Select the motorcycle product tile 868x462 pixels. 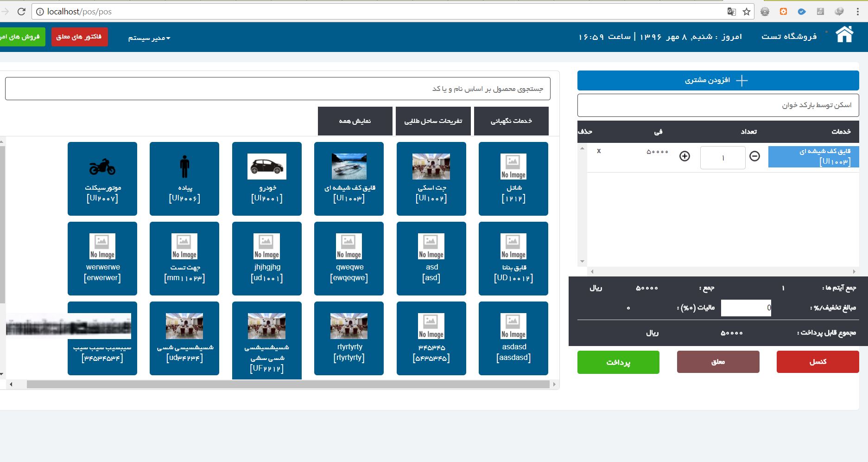coord(102,179)
